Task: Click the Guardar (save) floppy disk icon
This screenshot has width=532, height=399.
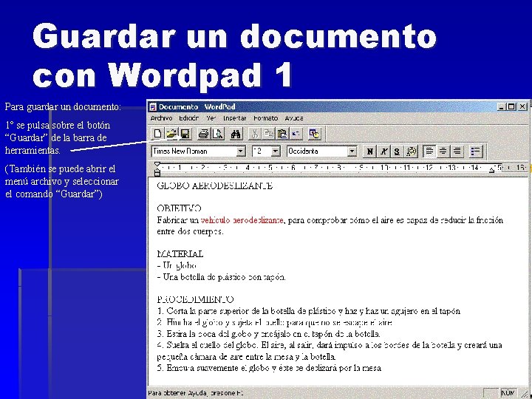Action: coord(185,134)
